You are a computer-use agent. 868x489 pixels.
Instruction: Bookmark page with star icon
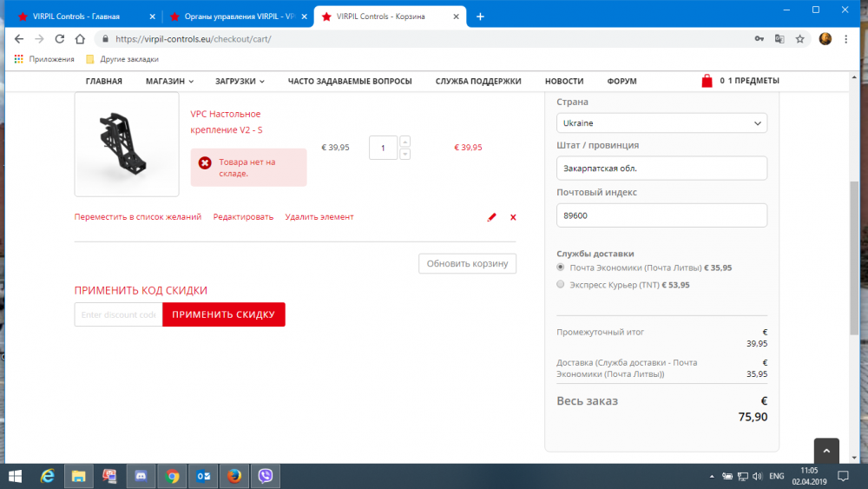pyautogui.click(x=800, y=39)
